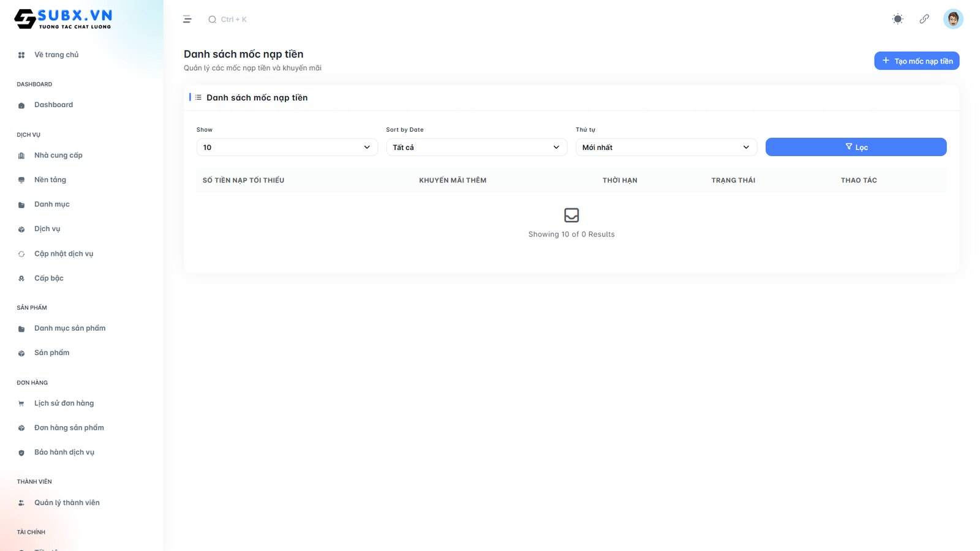Click the link icon in header
Image resolution: width=980 pixels, height=551 pixels.
924,19
